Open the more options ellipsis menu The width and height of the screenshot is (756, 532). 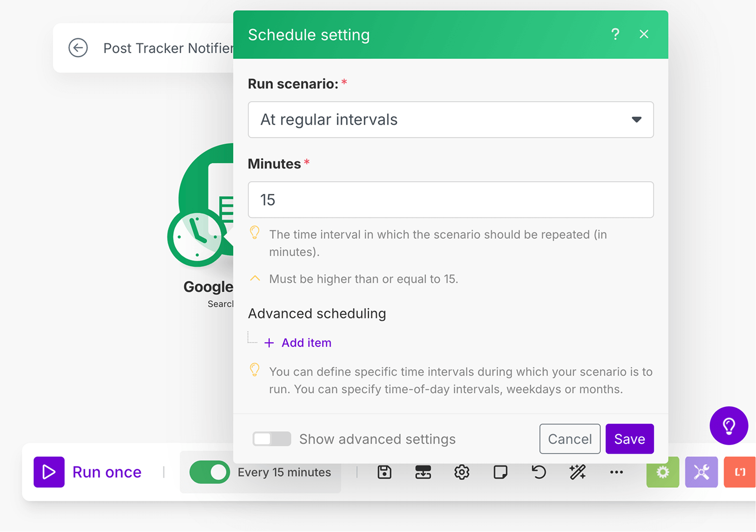pyautogui.click(x=616, y=472)
